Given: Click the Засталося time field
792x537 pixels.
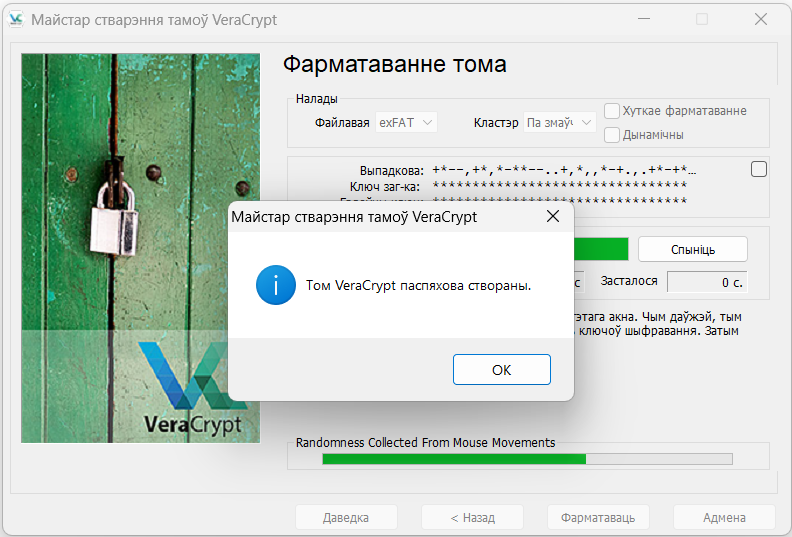Looking at the screenshot, I should [x=707, y=282].
